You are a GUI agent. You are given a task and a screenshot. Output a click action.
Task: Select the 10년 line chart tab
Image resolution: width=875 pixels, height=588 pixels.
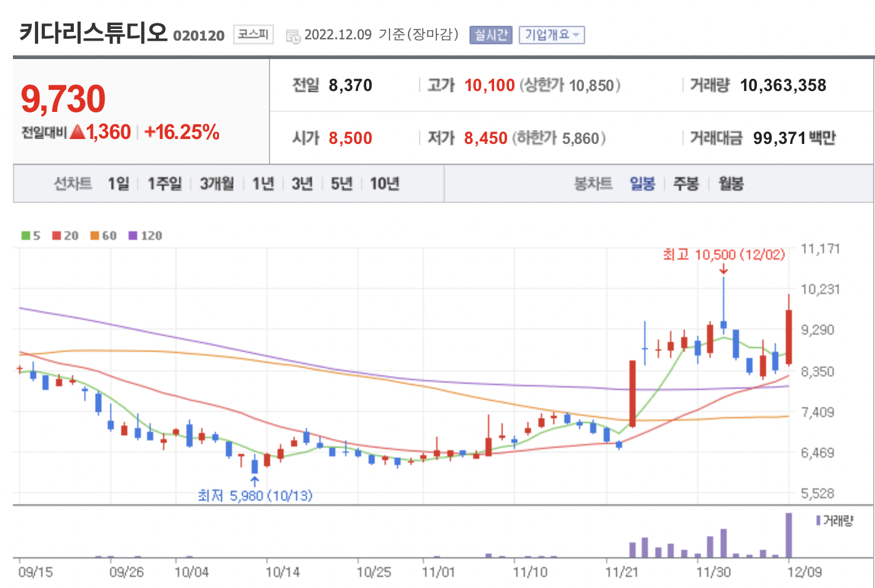(x=385, y=183)
